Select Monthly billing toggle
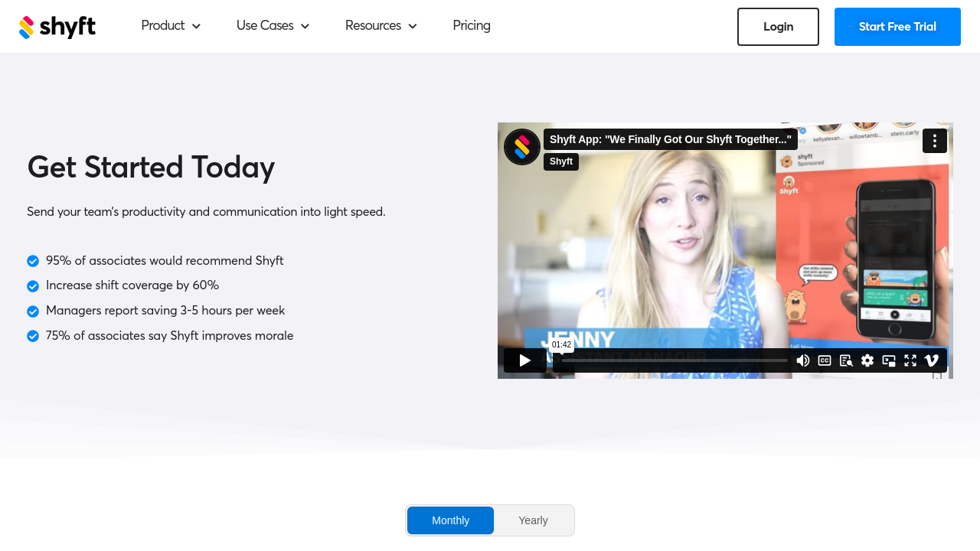This screenshot has height=551, width=980. coord(450,520)
